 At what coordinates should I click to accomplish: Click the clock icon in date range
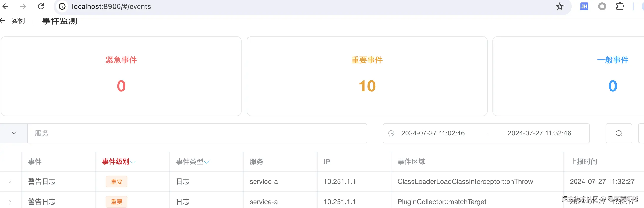click(391, 133)
